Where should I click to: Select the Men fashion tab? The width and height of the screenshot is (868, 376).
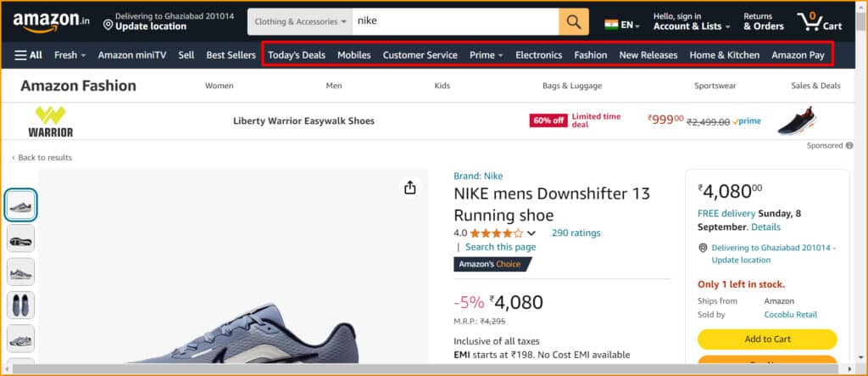334,86
